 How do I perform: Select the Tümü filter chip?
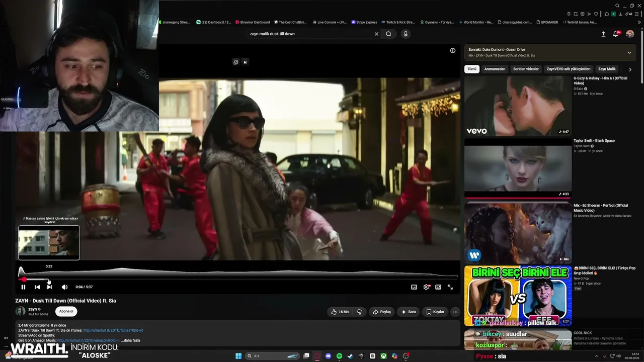472,69
